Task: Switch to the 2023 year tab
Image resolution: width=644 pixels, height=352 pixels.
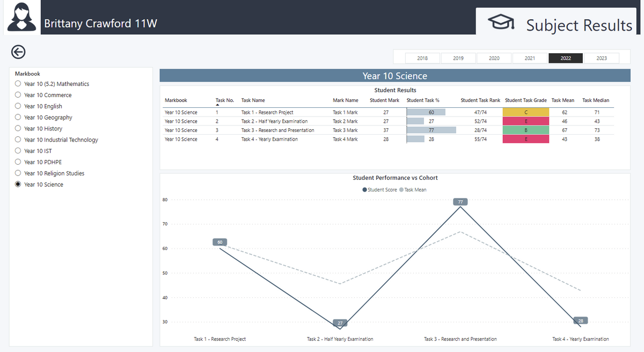Action: click(601, 58)
